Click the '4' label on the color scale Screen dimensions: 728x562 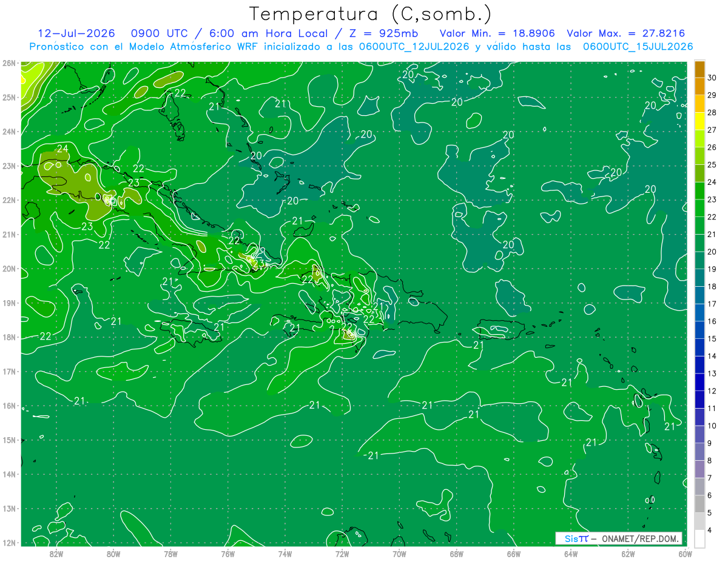(x=710, y=530)
